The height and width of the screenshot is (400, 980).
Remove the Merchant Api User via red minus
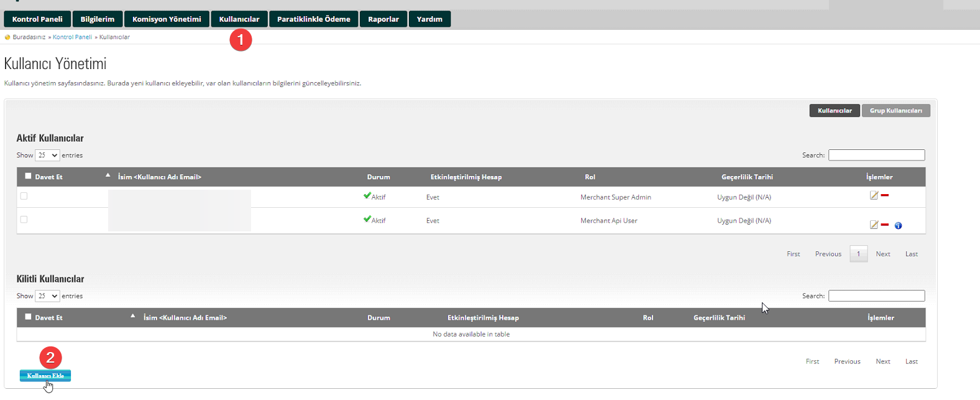885,225
